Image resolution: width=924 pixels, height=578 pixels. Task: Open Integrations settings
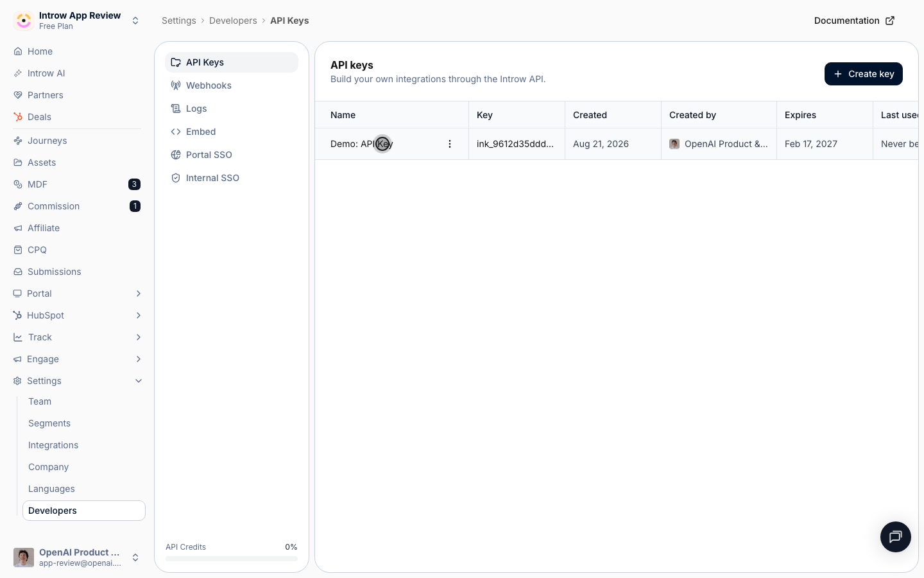click(84, 445)
